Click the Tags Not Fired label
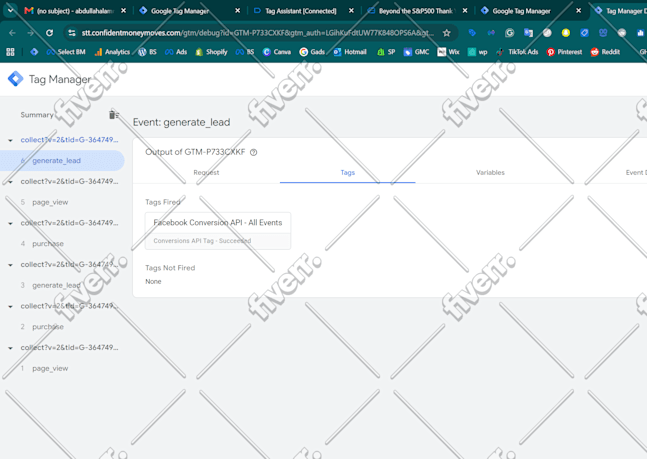 (x=170, y=268)
